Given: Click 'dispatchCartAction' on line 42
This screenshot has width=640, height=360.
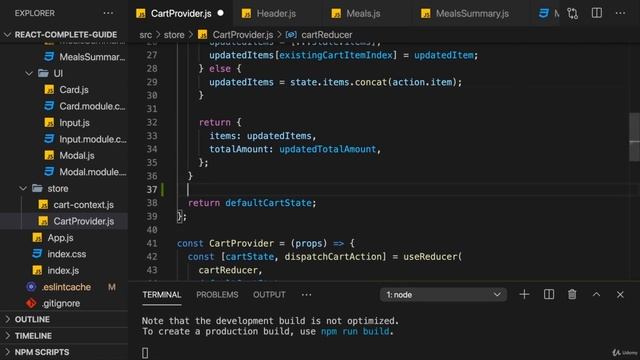Looking at the screenshot, I should point(333,257).
